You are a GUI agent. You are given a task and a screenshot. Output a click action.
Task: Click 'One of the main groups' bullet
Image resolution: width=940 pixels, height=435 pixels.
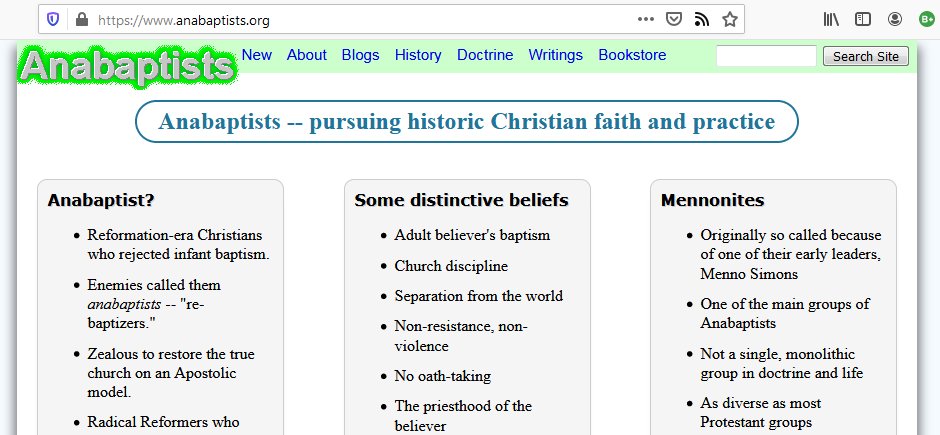785,313
